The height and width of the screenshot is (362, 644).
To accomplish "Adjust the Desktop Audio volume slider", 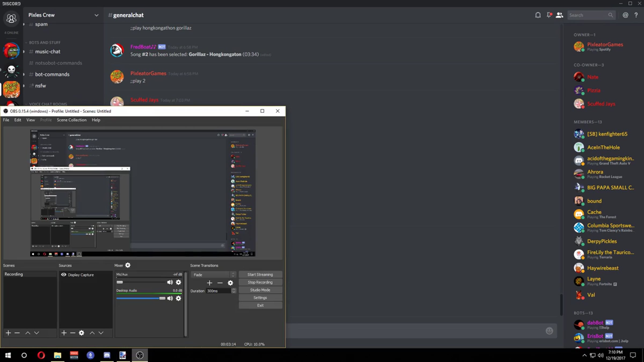I will coord(162,298).
